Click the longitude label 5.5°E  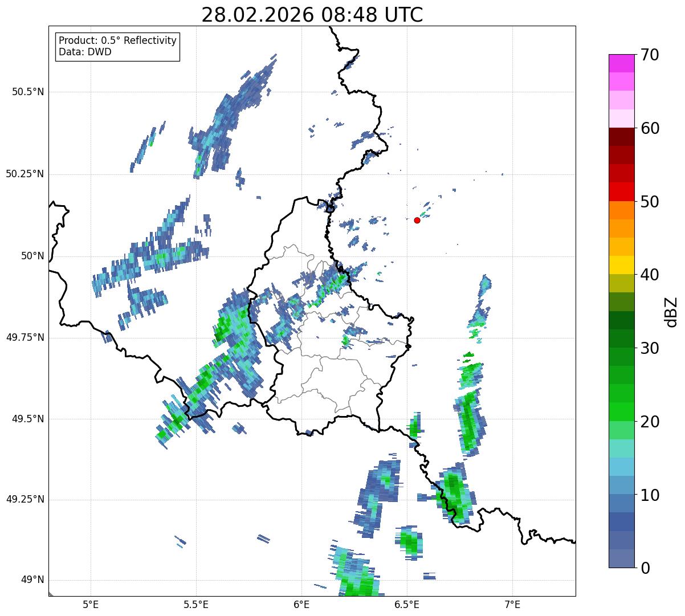[x=196, y=604]
